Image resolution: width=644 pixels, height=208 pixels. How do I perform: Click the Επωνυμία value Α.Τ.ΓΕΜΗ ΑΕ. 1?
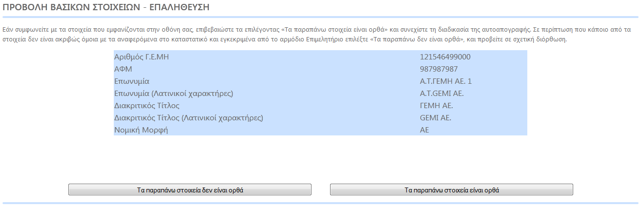(x=446, y=81)
